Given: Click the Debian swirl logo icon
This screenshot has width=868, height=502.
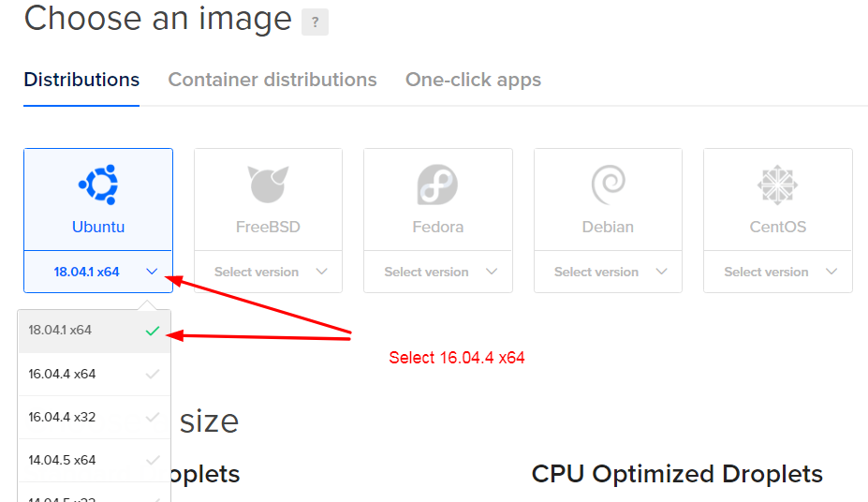Looking at the screenshot, I should tap(608, 185).
